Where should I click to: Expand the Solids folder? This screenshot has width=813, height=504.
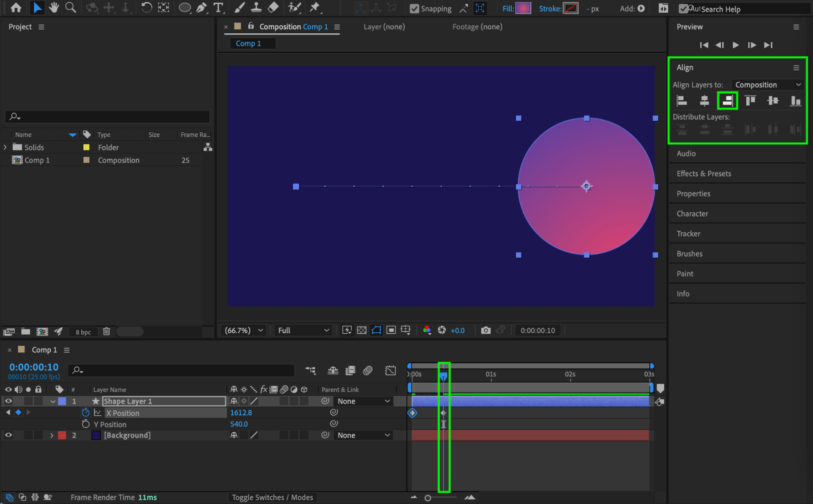pos(5,147)
